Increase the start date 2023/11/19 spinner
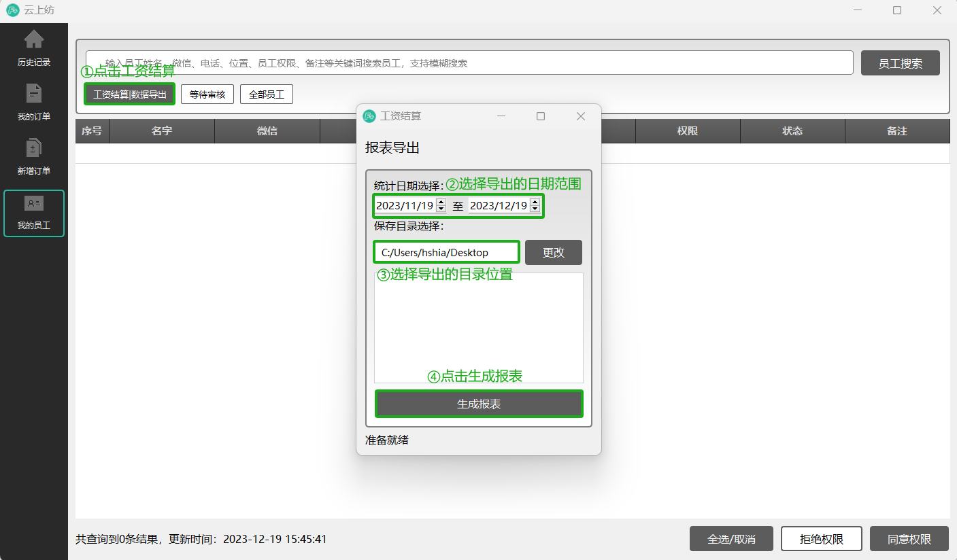957x560 pixels. tap(441, 202)
